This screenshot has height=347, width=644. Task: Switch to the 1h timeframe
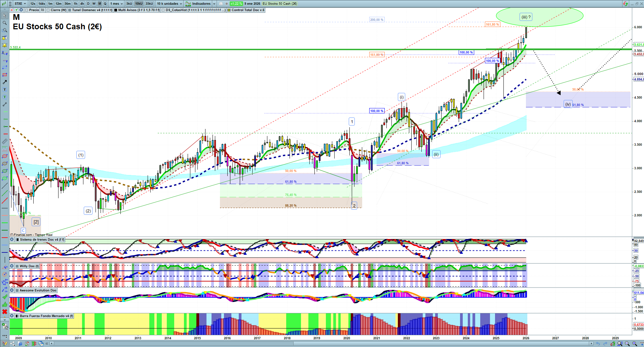click(75, 4)
